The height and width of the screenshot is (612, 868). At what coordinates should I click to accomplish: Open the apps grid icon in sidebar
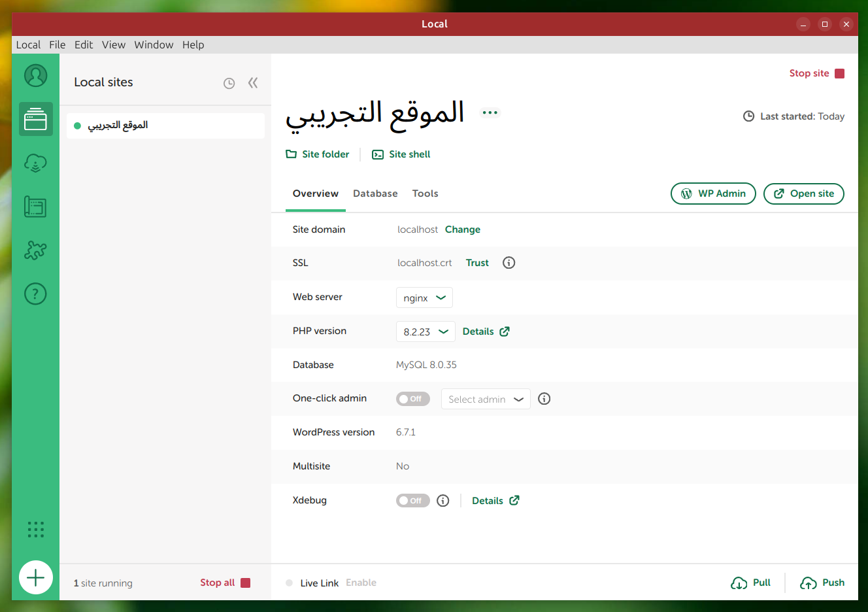(36, 530)
